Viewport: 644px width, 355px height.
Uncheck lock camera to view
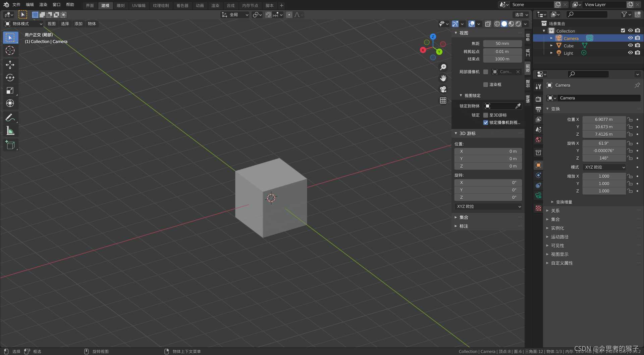click(486, 123)
